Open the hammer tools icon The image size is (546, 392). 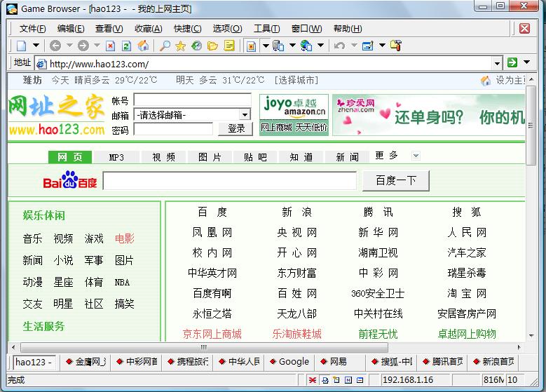click(396, 46)
